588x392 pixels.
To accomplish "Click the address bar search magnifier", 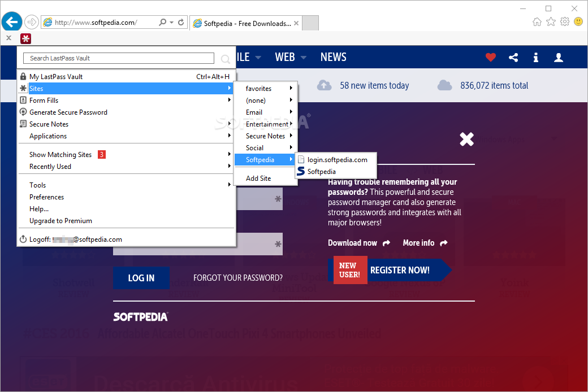I will click(x=162, y=22).
